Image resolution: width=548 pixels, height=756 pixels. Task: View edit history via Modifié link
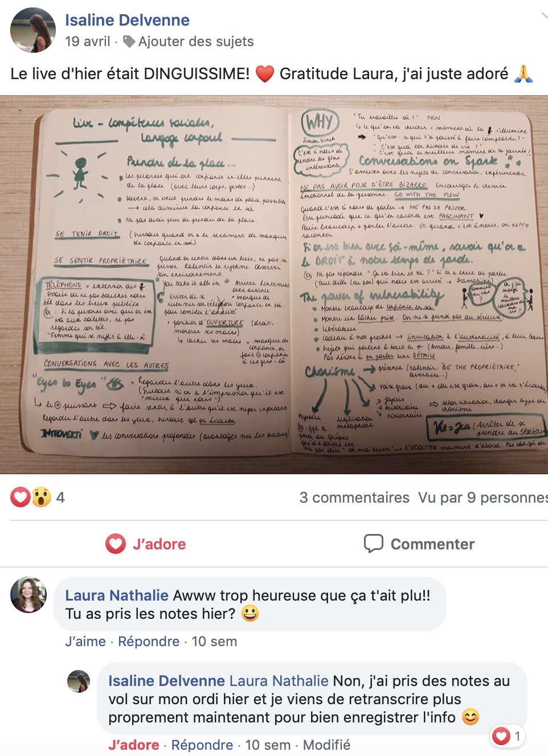326,745
